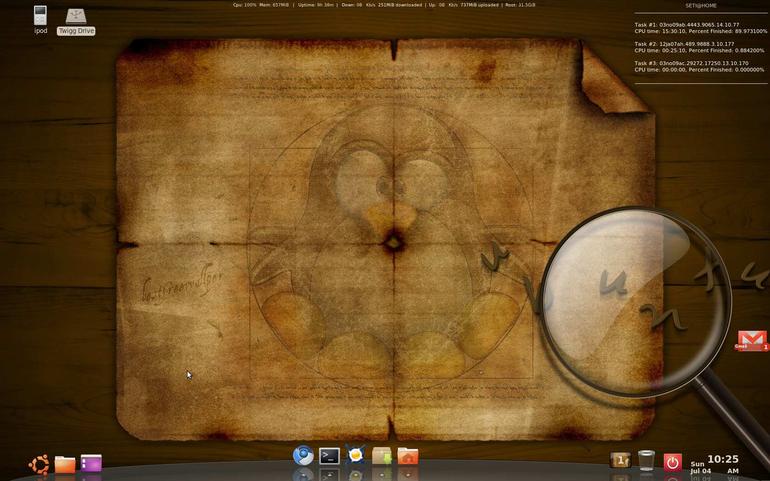The height and width of the screenshot is (481, 770).
Task: Open the Terminal from the dock
Action: (329, 456)
